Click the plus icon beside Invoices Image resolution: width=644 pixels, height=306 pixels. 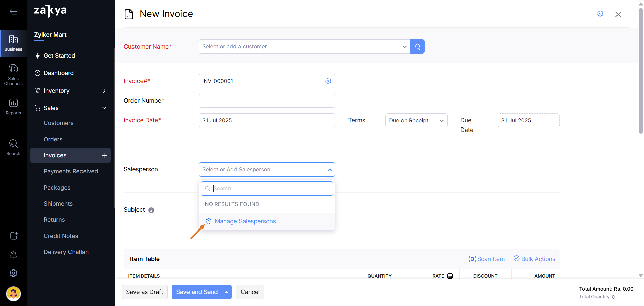click(104, 155)
